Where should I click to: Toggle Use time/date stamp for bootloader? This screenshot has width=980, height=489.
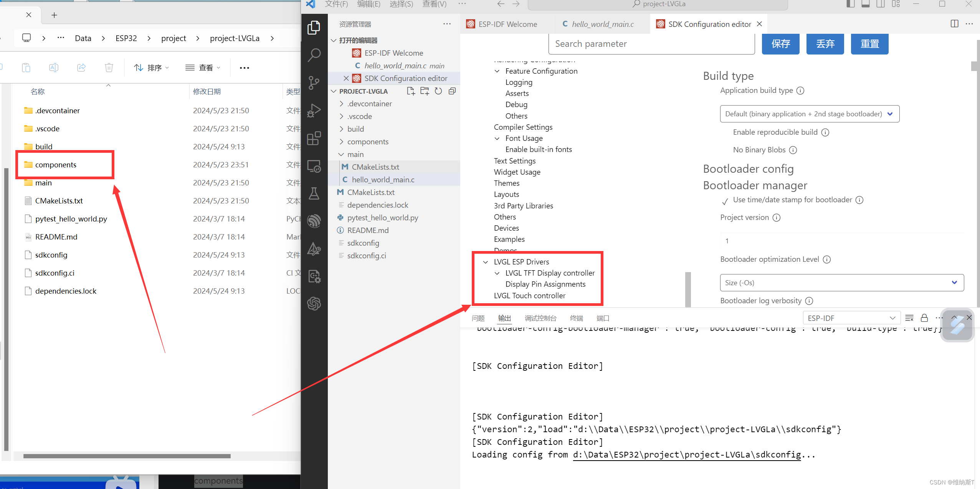[725, 201]
